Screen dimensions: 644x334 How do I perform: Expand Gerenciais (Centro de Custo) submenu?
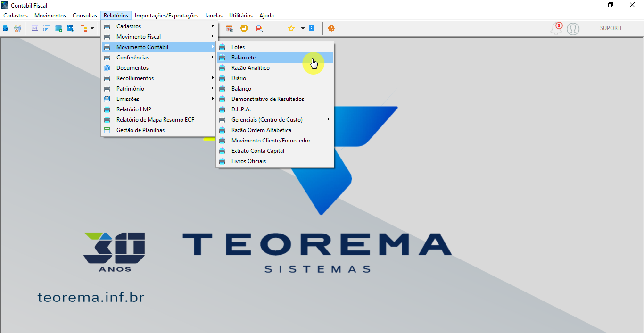(275, 120)
